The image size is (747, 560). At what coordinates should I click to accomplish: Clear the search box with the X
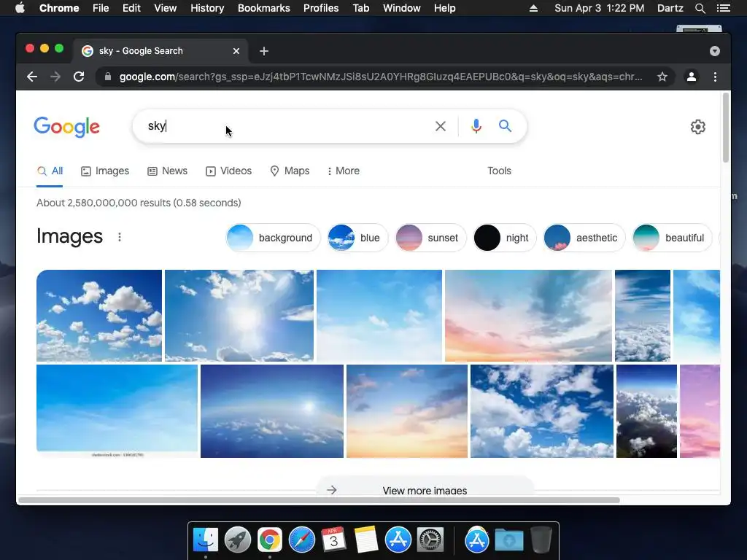(441, 126)
